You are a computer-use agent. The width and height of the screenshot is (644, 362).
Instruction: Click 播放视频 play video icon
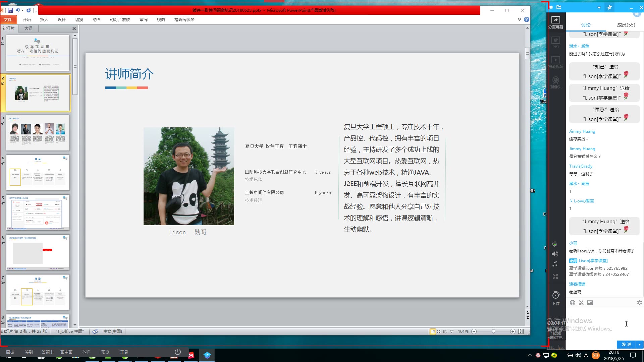point(556,62)
